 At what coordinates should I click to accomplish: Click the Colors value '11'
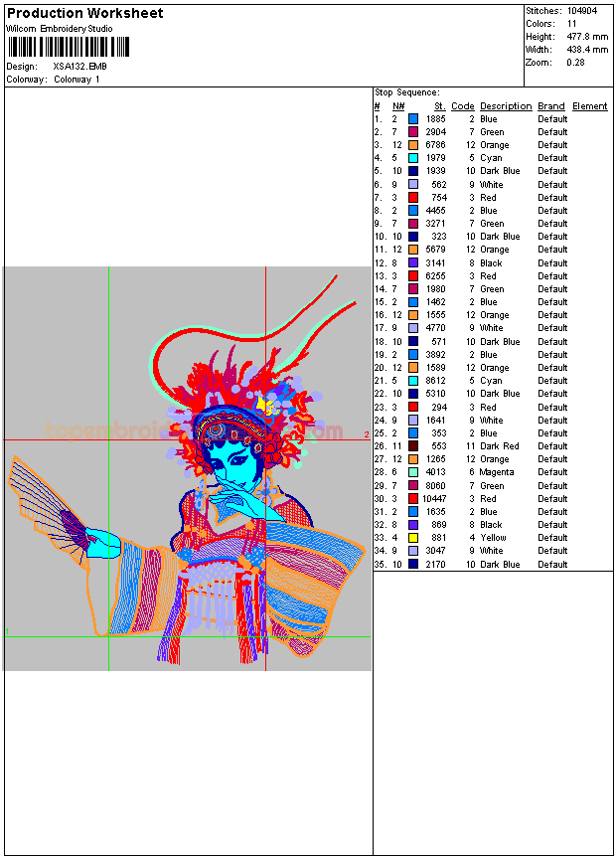coord(572,24)
